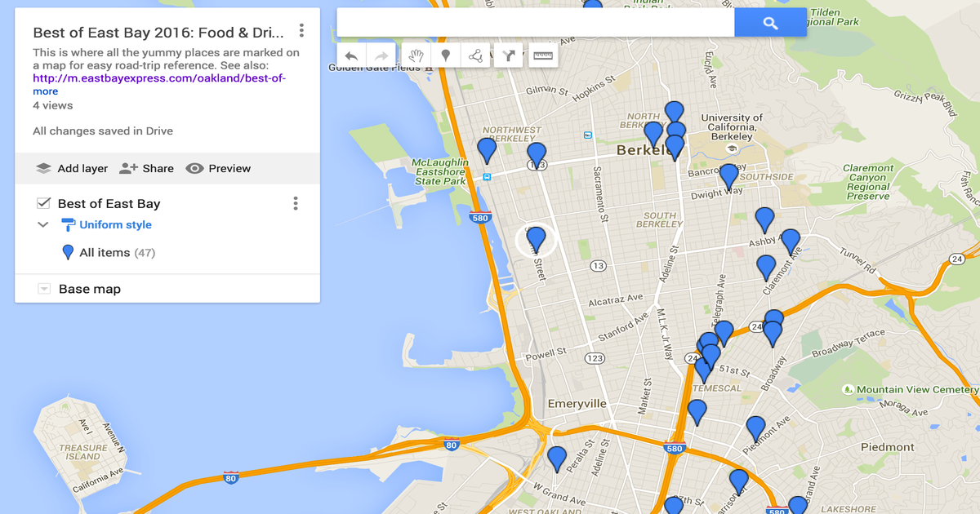Open the Preview option
The image size is (980, 514).
[218, 168]
